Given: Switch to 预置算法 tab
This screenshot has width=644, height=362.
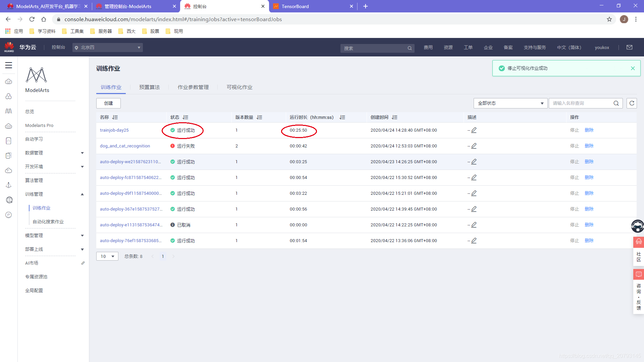Looking at the screenshot, I should (149, 87).
